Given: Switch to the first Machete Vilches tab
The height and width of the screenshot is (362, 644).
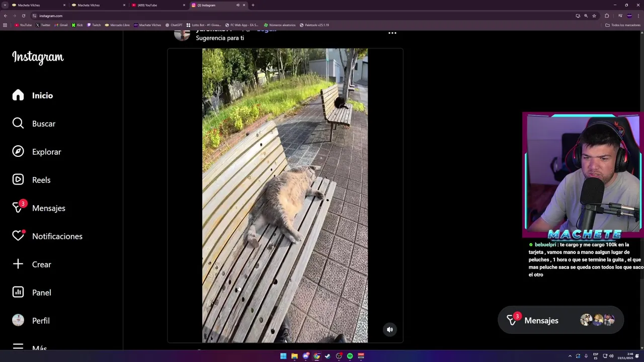Looking at the screenshot, I should tap(39, 5).
